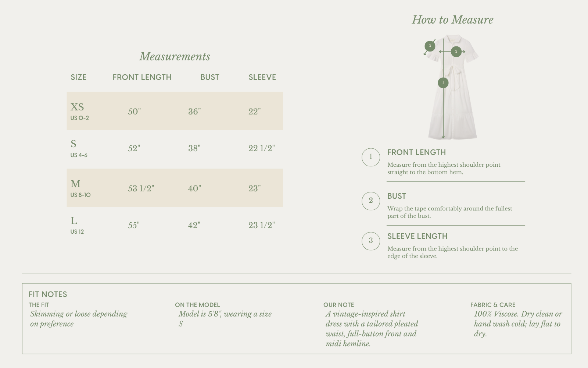Click the SLEEVE LENGTH instruction heading
This screenshot has height=368, width=588.
click(417, 236)
